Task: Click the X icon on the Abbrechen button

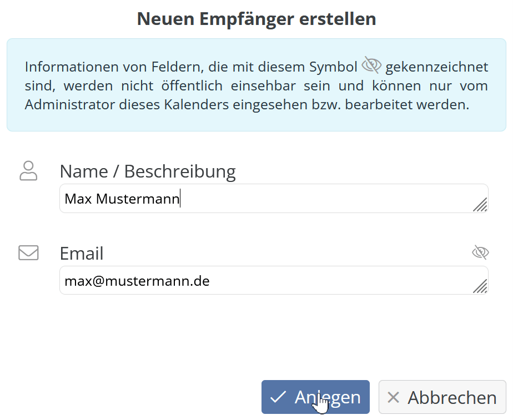Action: (393, 397)
